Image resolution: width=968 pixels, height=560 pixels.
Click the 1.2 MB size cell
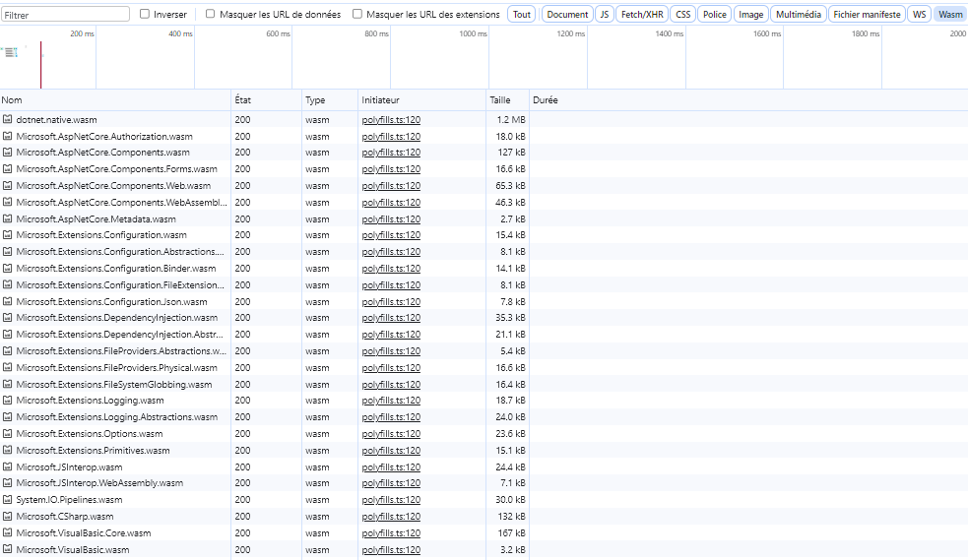tap(507, 120)
